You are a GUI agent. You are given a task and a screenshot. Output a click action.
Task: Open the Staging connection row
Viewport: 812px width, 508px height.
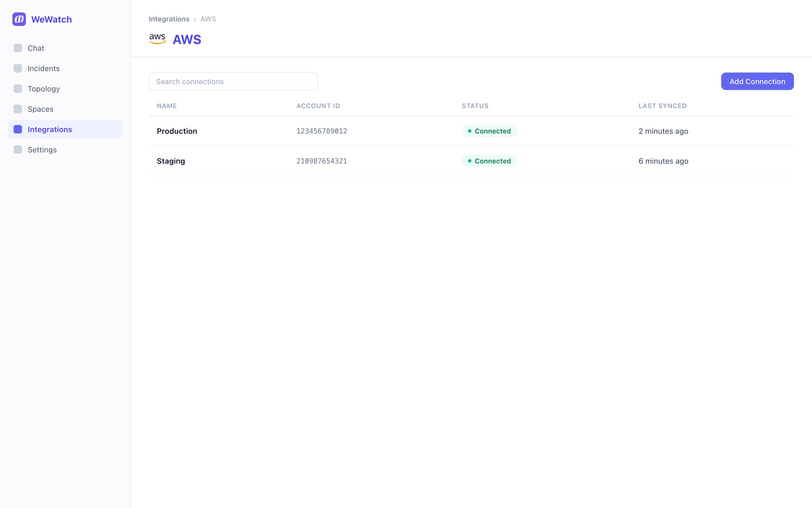pyautogui.click(x=471, y=161)
